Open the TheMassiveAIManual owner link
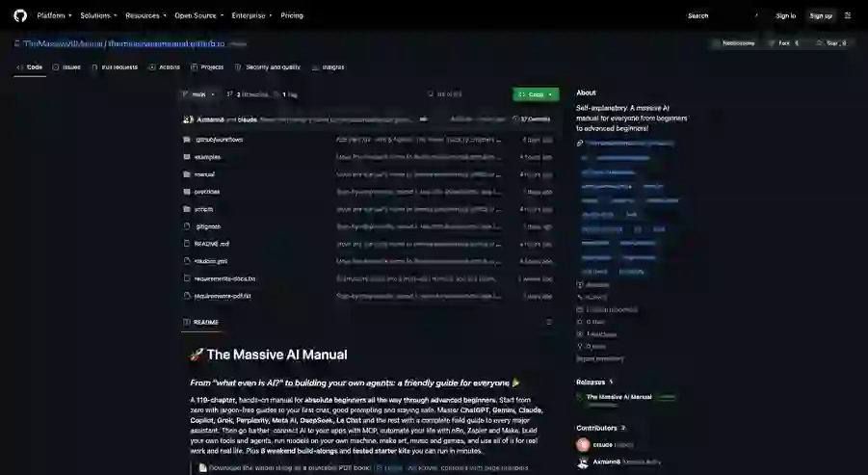 [x=64, y=43]
